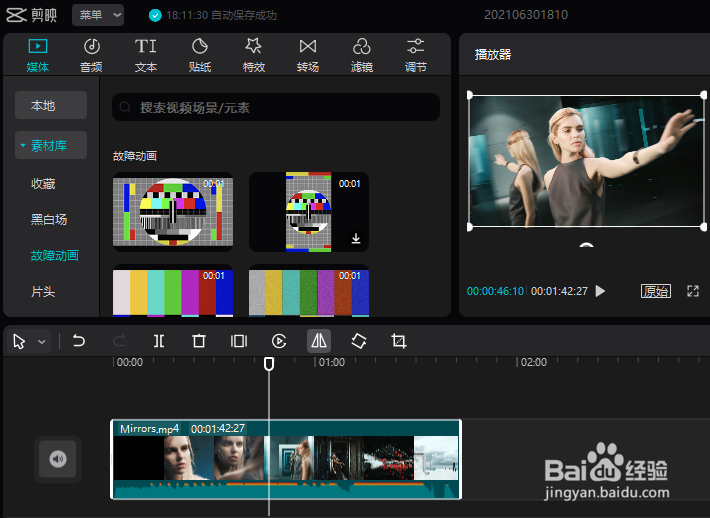
Task: Select the noisy color bars clip thumbnail
Action: (309, 293)
